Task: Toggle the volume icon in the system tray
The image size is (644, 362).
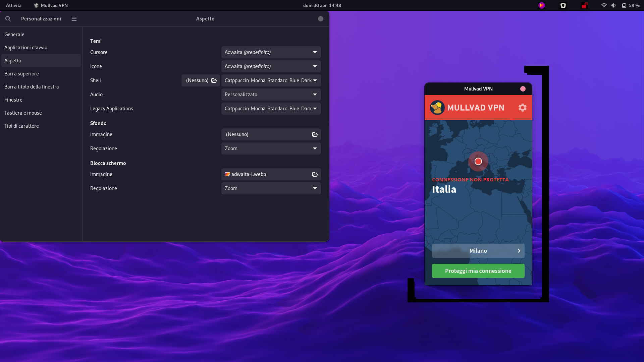Action: pos(613,5)
